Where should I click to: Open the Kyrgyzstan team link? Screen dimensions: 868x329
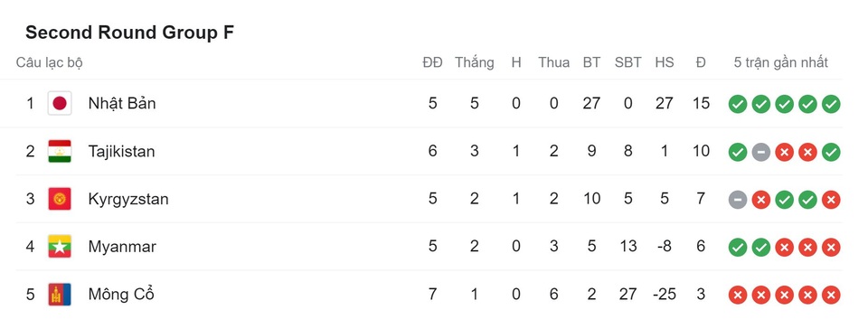[127, 199]
